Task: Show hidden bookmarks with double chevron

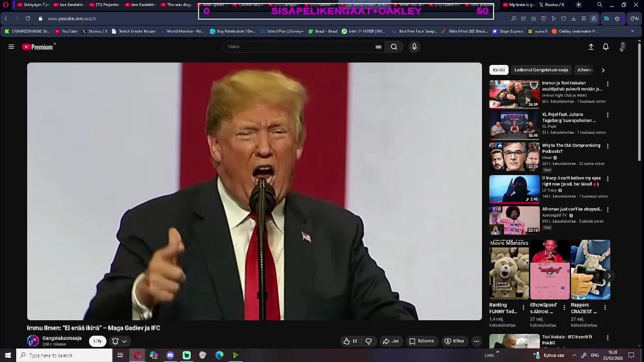Action: (x=632, y=31)
